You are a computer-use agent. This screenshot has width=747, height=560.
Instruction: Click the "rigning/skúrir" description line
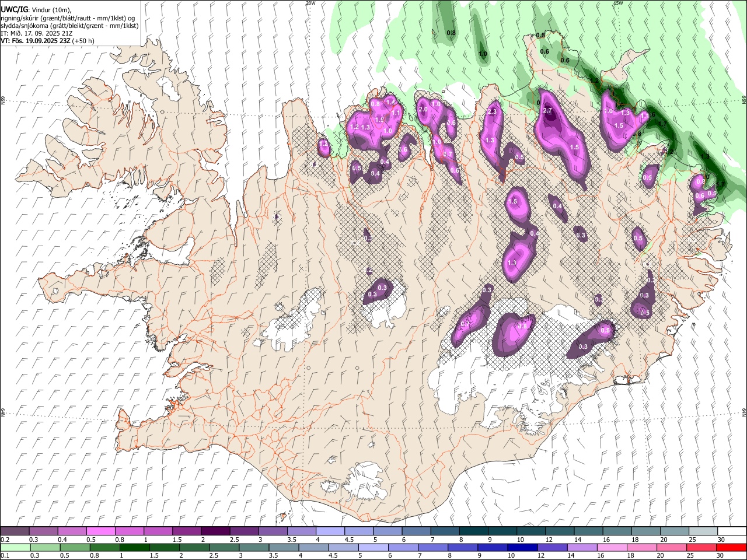pyautogui.click(x=69, y=17)
